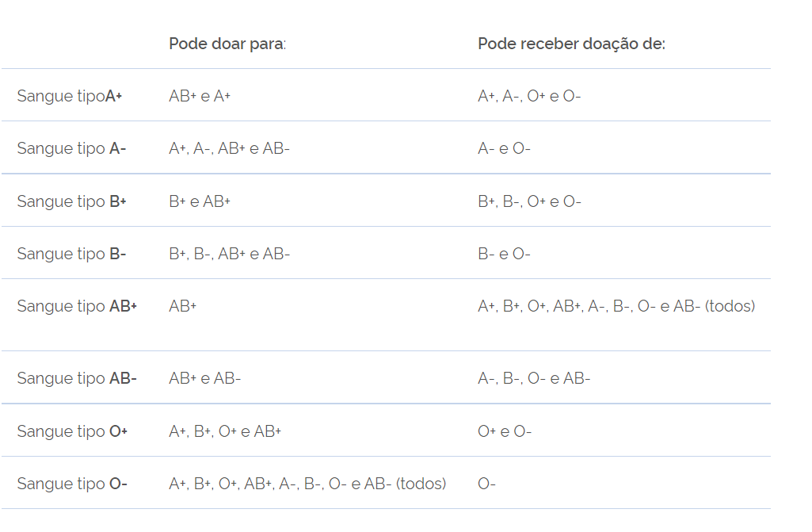Select the 'Sangue tipo AB-' row label

pos(77,378)
